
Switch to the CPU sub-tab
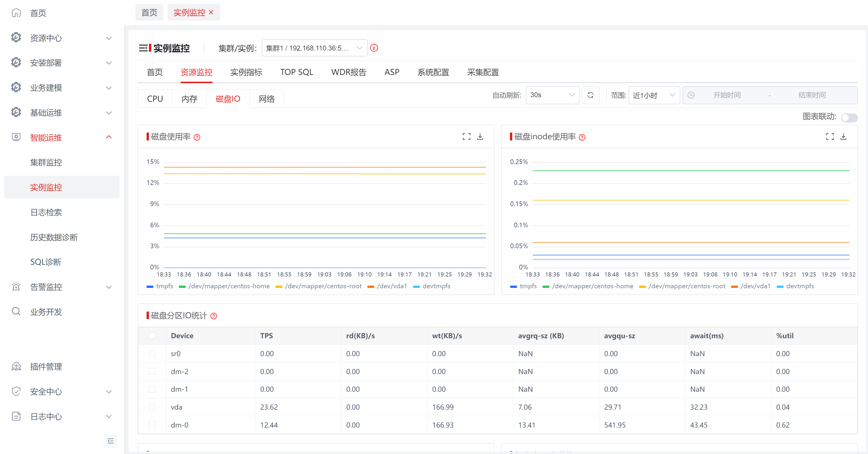tap(155, 99)
